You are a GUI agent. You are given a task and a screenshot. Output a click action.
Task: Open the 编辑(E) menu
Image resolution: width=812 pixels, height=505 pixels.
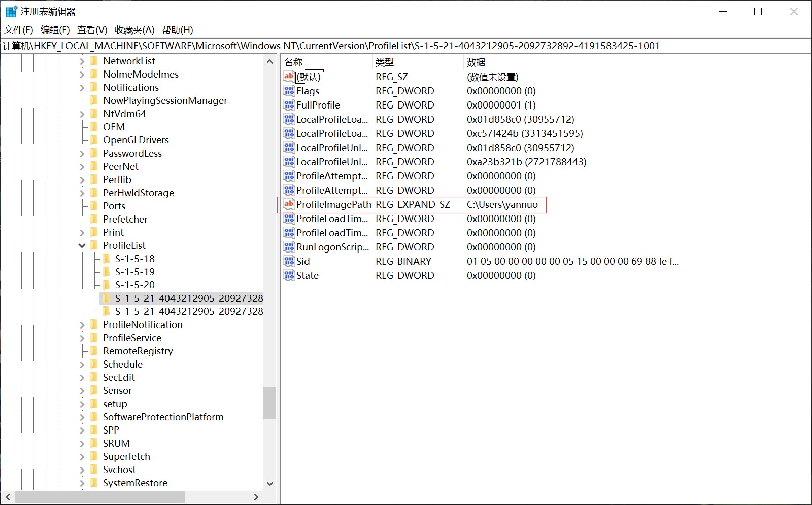(x=55, y=30)
